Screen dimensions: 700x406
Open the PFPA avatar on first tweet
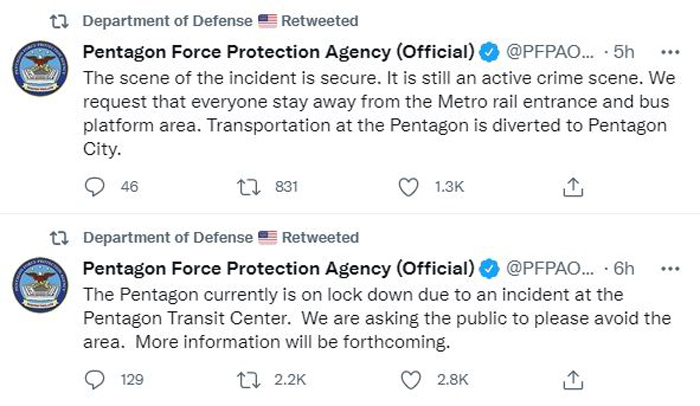point(40,68)
